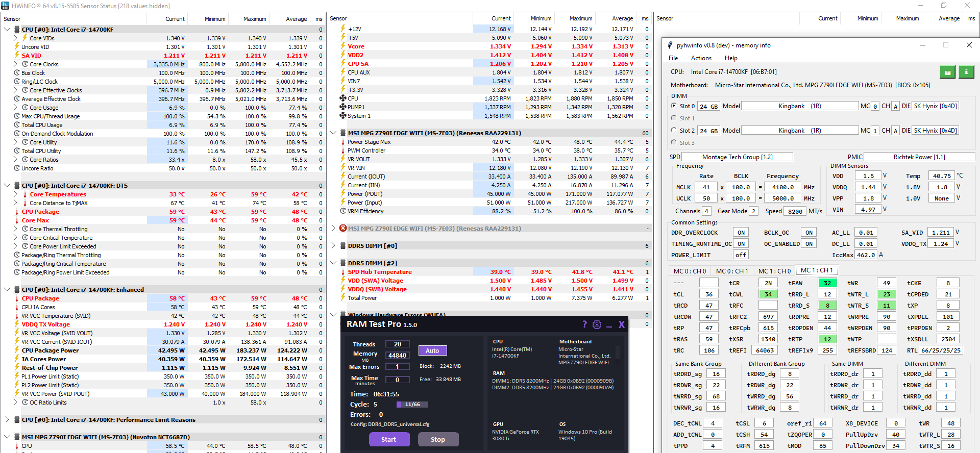Expand the Core Temperatures row

pos(15,194)
